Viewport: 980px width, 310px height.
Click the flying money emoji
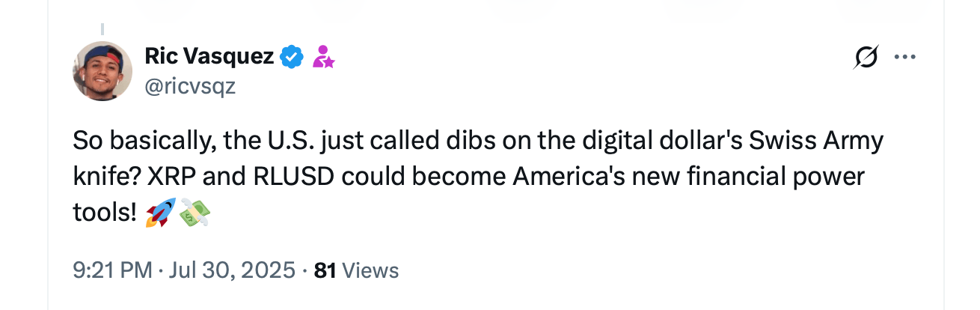click(194, 213)
